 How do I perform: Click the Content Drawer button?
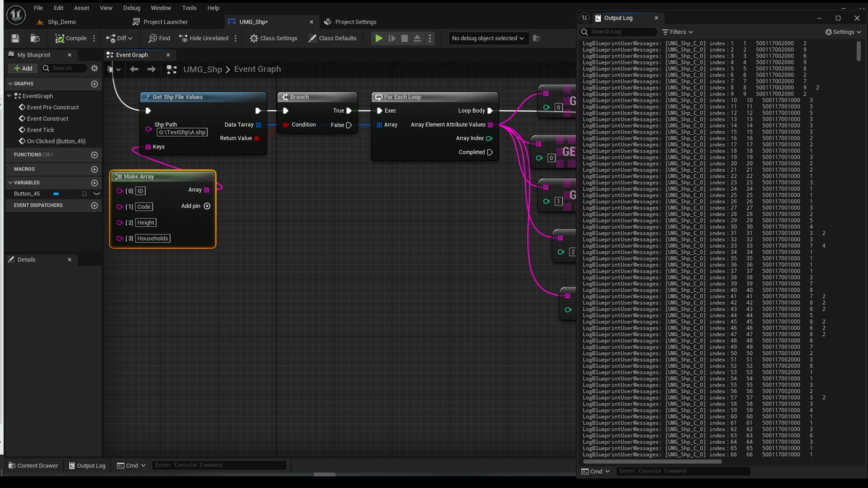click(x=33, y=466)
